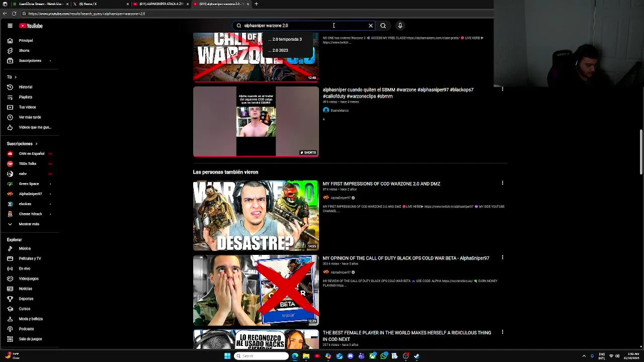644x362 pixels.
Task: Open Moda y belleza under Explorar
Action: tap(30, 319)
